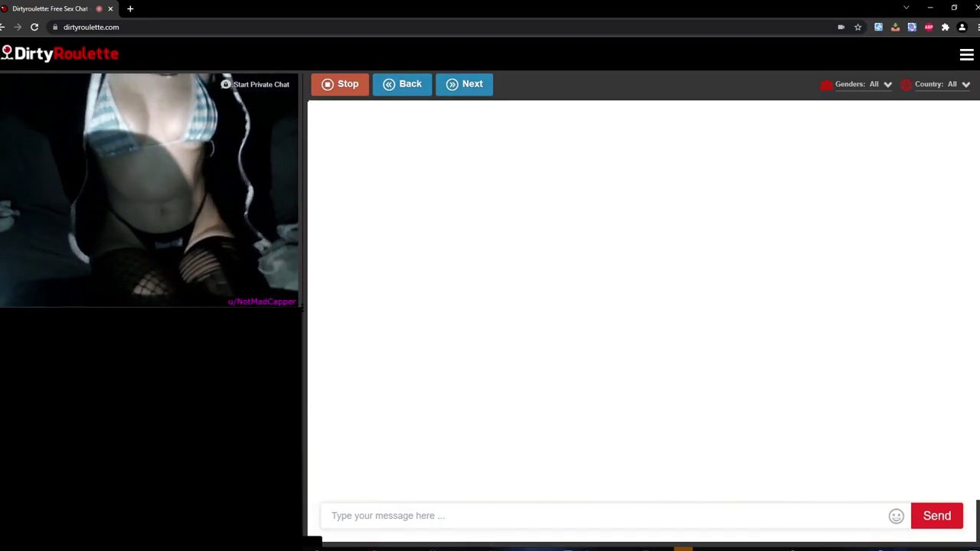
Task: Click the camera icon in the address bar
Action: 841,27
